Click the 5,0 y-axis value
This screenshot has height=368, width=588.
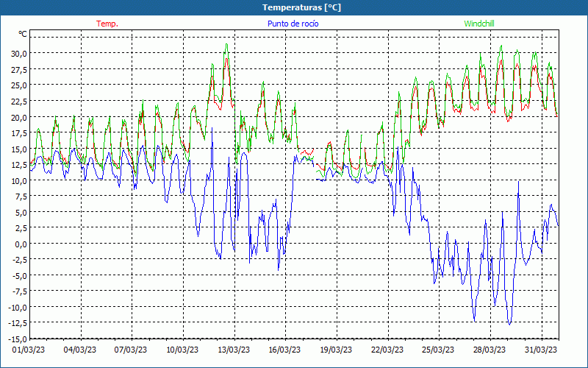[21, 213]
